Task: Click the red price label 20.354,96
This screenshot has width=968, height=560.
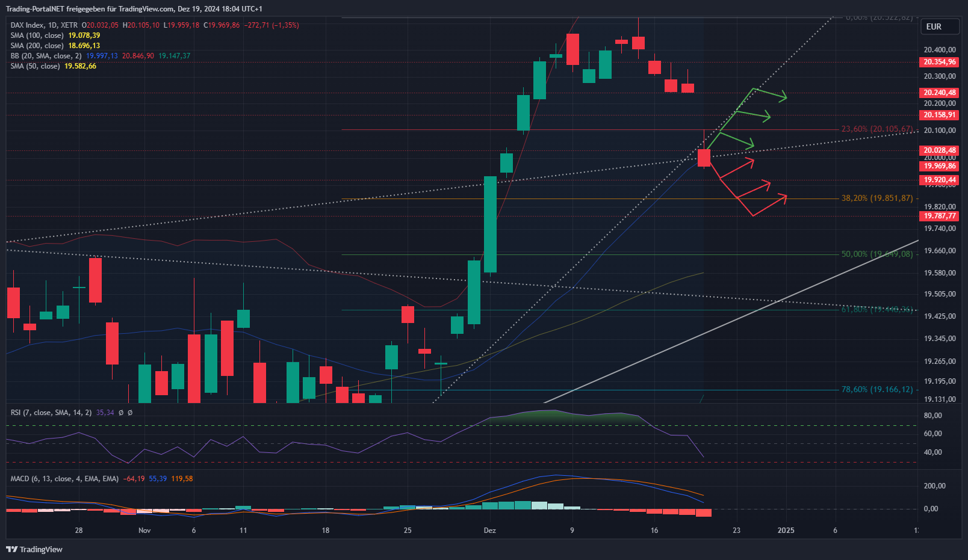Action: coord(940,62)
